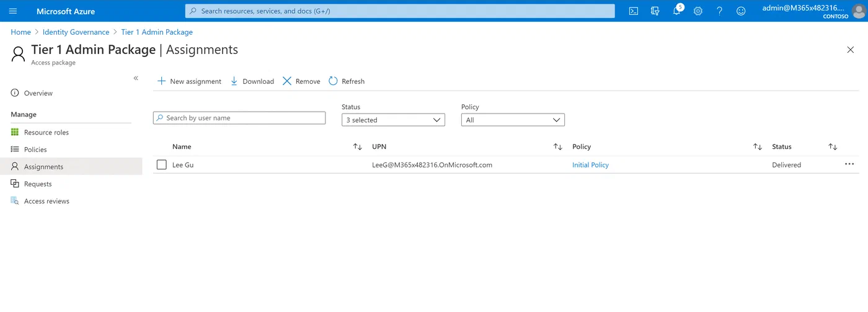Image resolution: width=868 pixels, height=312 pixels.
Task: Click Tier 1 Admin Package breadcrumb
Action: pyautogui.click(x=157, y=32)
